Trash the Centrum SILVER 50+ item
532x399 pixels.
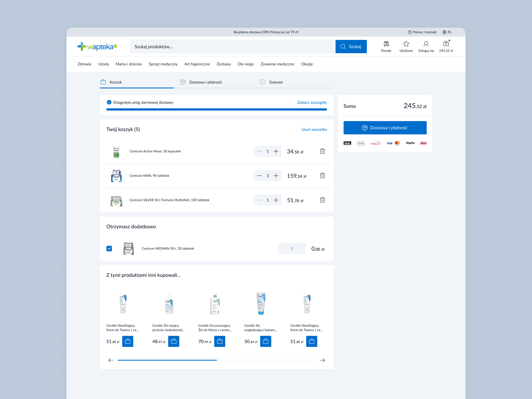click(322, 200)
